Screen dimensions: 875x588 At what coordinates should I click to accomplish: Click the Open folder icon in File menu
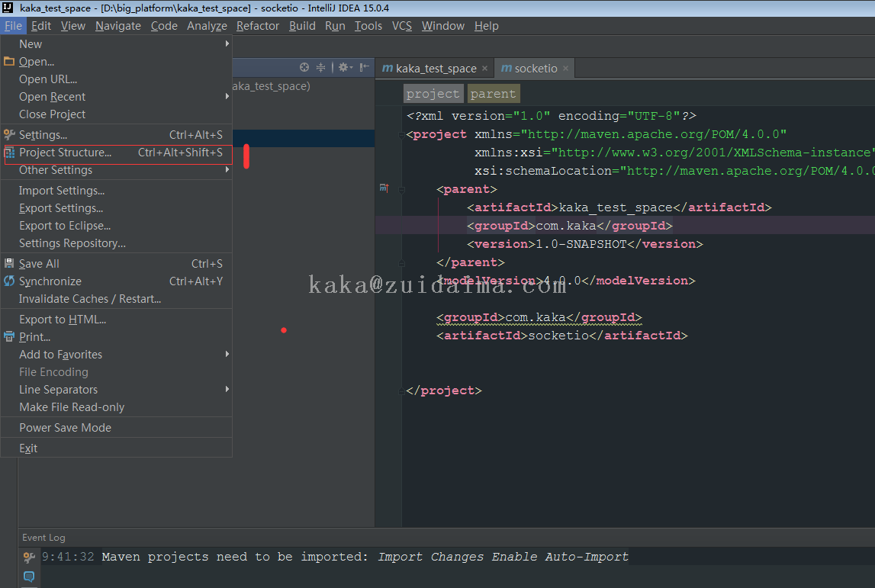coord(9,61)
